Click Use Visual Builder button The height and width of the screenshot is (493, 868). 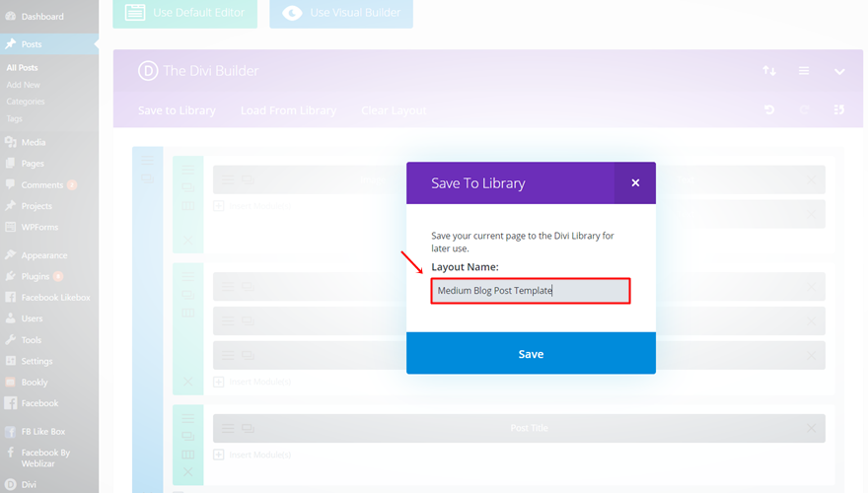tap(341, 13)
